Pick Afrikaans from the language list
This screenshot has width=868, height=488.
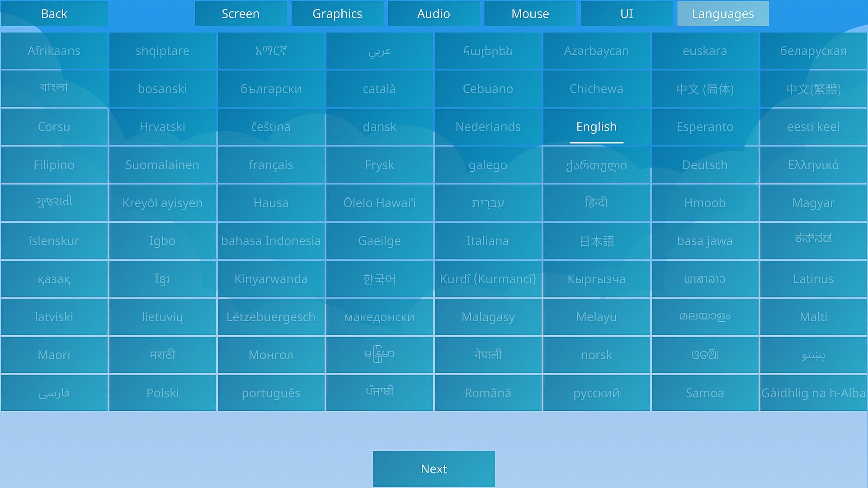tap(54, 51)
